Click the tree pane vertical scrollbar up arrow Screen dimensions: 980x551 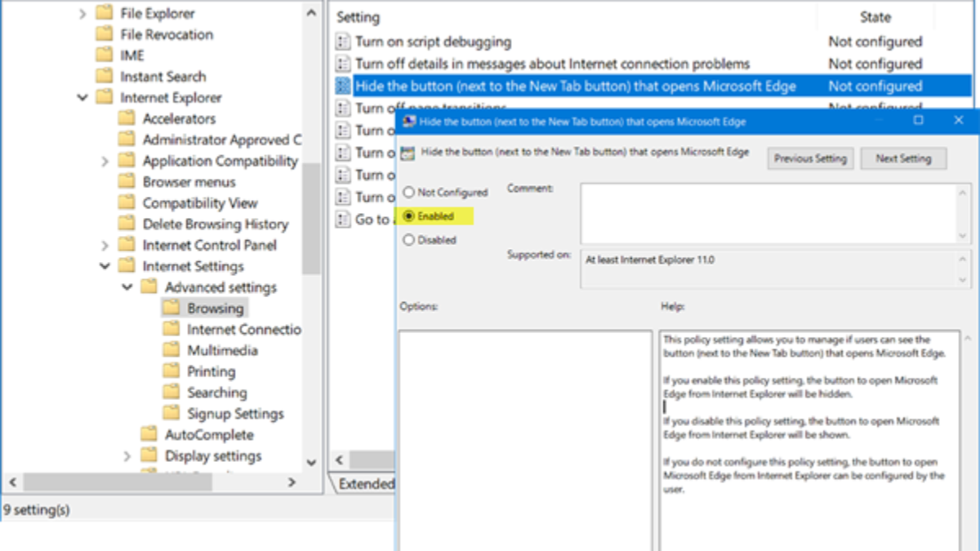pos(311,14)
